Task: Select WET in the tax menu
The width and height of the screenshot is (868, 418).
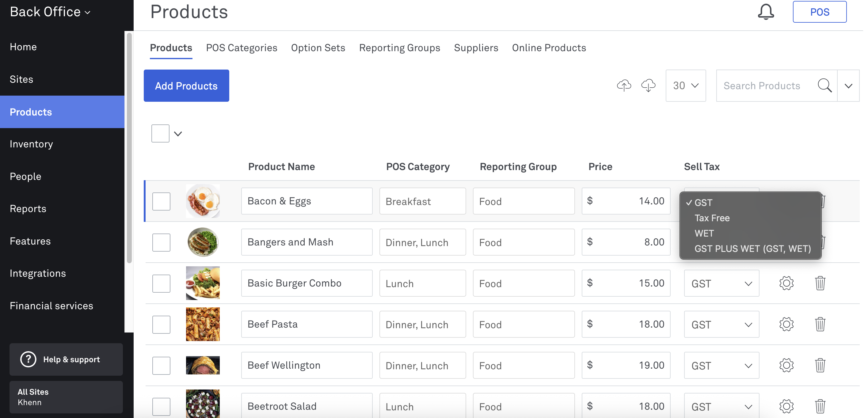Action: pos(704,234)
